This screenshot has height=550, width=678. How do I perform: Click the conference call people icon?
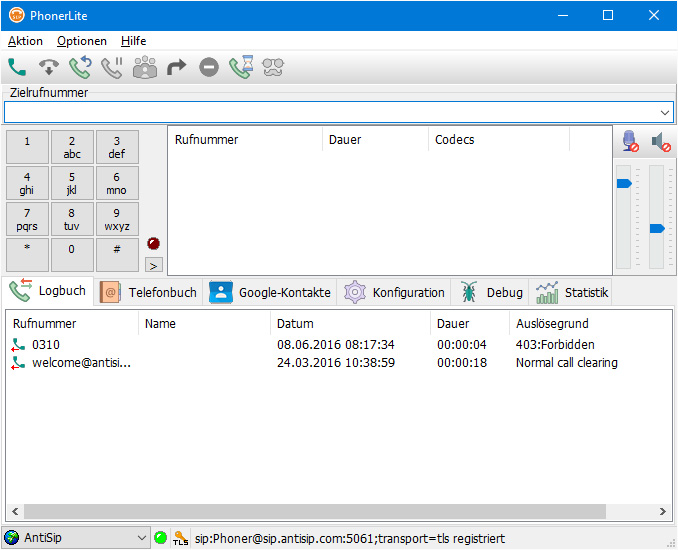tap(145, 68)
